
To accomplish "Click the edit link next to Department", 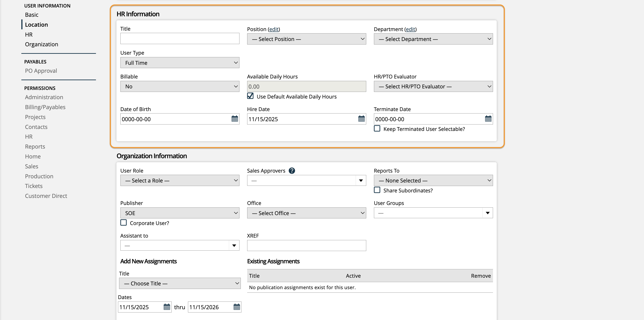I will point(410,29).
